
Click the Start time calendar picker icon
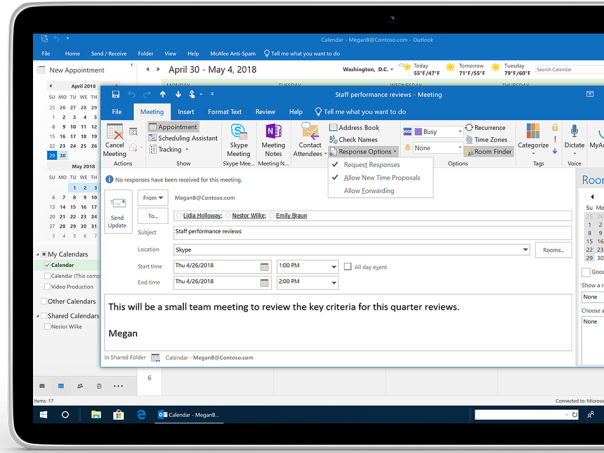(265, 267)
